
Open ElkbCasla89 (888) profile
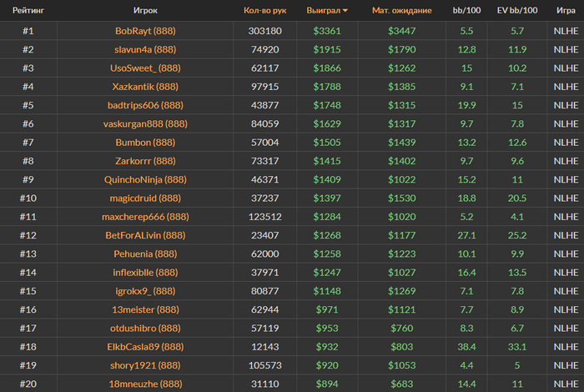pyautogui.click(x=145, y=347)
